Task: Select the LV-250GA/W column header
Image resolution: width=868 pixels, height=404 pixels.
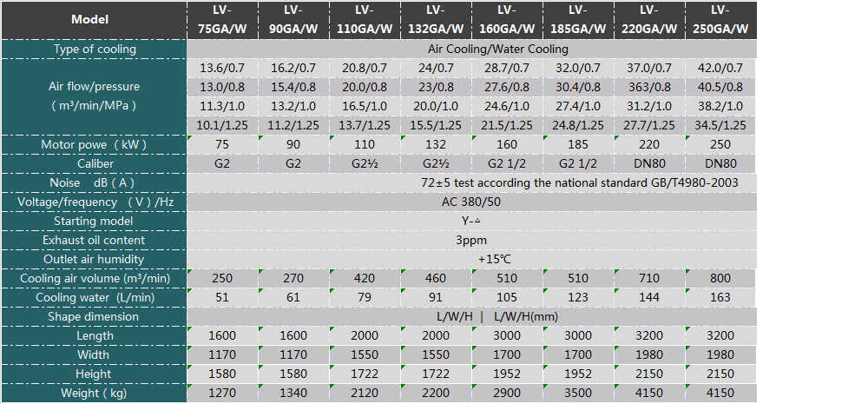Action: point(720,20)
